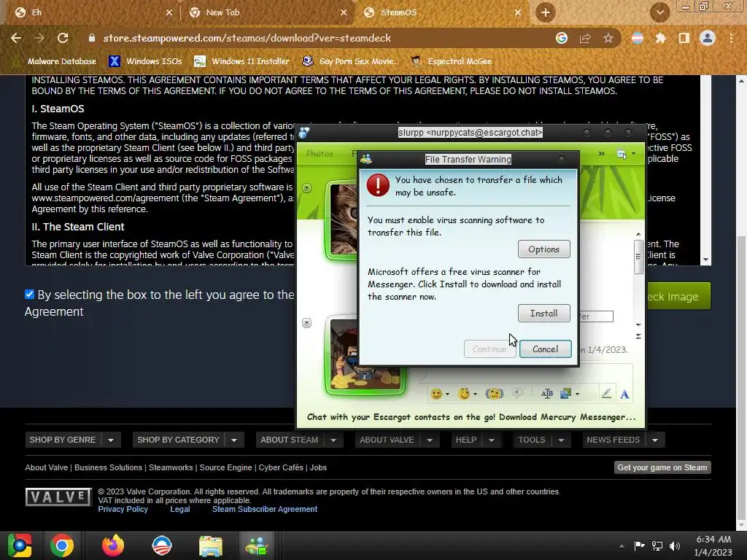Click File Transfer Warning title bar icon

click(366, 160)
